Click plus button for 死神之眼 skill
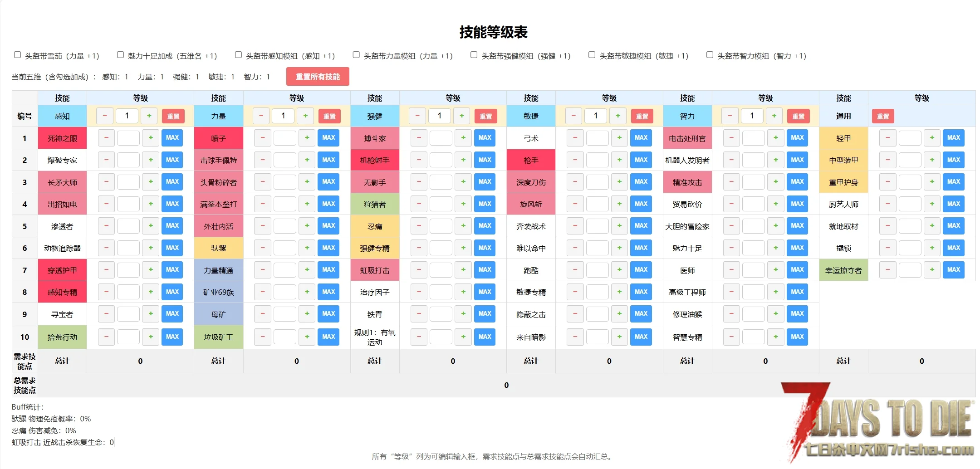Image resolution: width=980 pixels, height=469 pixels. point(151,138)
